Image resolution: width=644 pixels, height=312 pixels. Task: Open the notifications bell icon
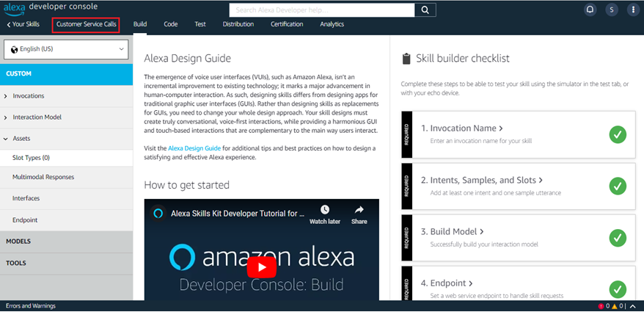point(590,10)
